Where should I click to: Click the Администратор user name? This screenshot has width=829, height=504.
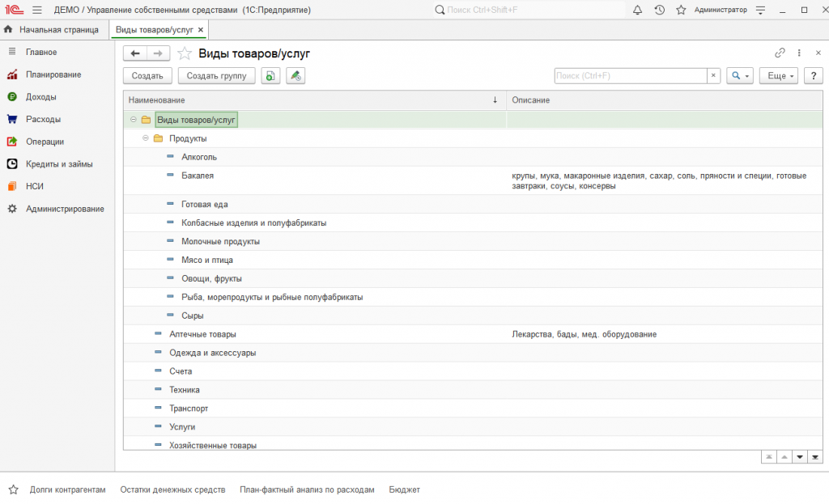pos(721,10)
